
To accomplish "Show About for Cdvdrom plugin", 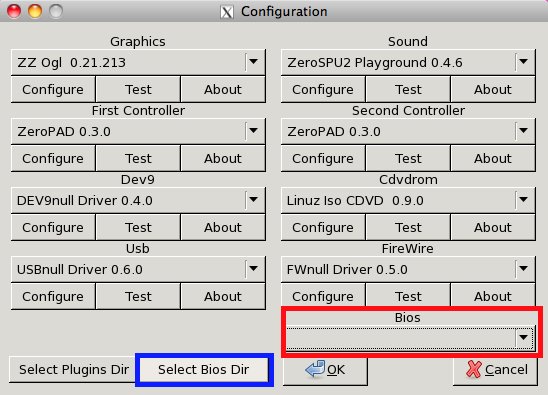I will tap(493, 228).
